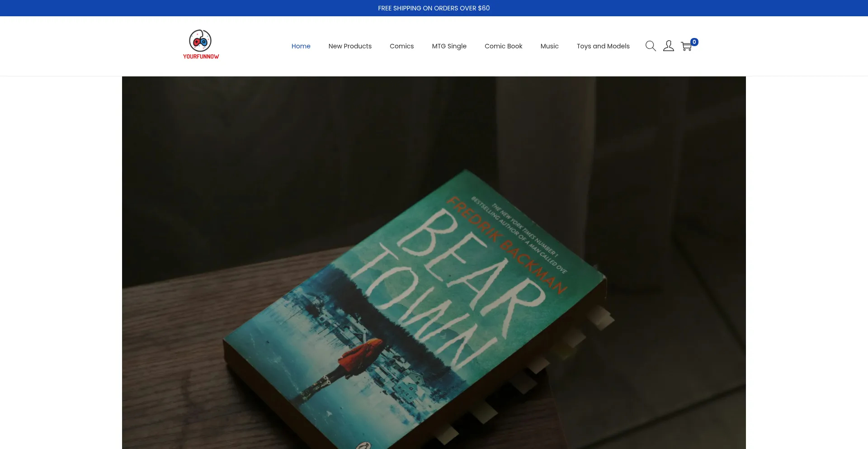This screenshot has height=449, width=868.
Task: Open the New Products menu item
Action: 350,46
